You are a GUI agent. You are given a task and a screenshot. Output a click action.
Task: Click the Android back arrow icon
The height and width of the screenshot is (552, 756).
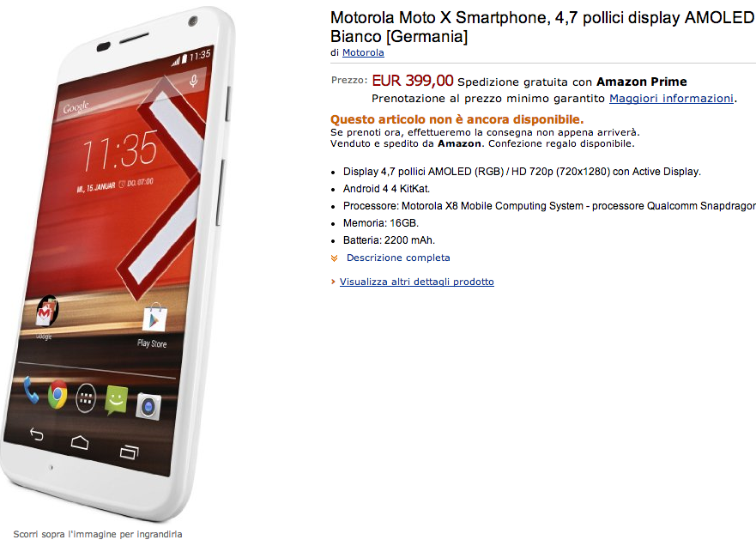click(x=37, y=434)
